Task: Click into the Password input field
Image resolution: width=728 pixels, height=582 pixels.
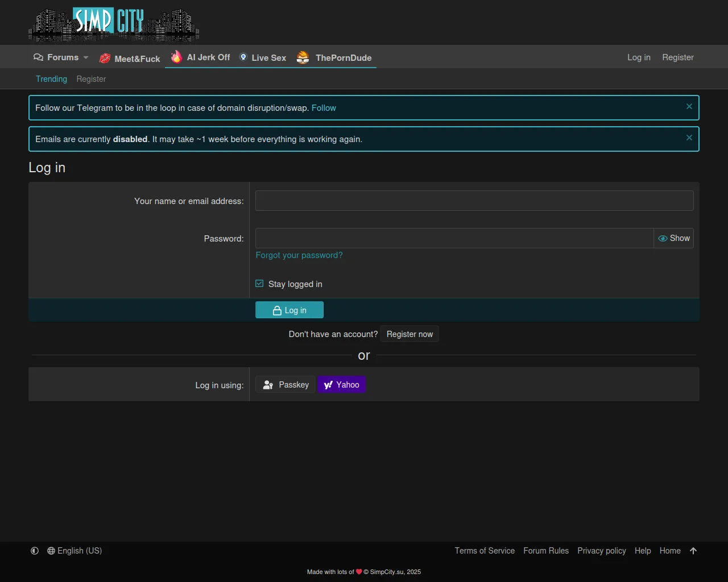Action: click(454, 239)
